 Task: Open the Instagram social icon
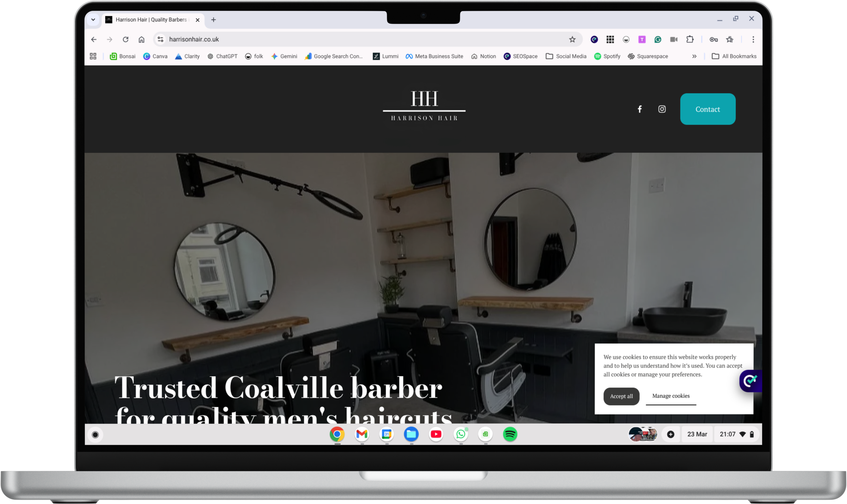click(662, 109)
